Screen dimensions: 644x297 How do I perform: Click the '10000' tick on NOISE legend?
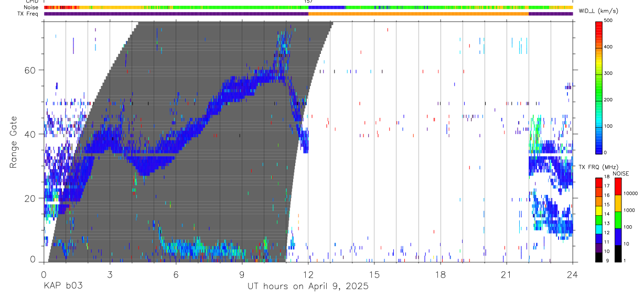click(631, 194)
